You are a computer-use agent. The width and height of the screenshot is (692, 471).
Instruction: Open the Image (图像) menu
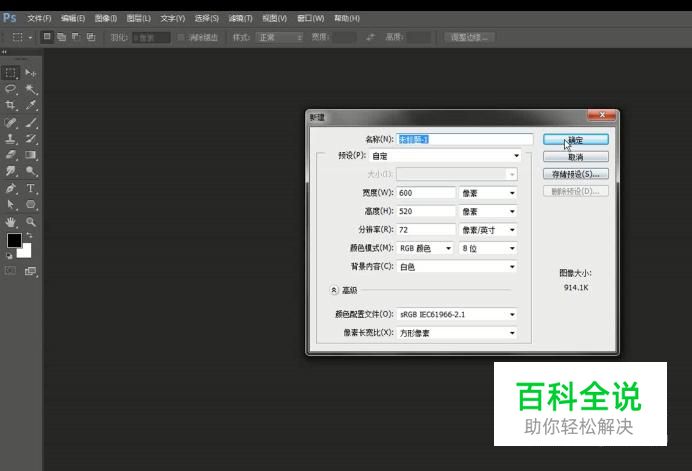click(x=106, y=19)
